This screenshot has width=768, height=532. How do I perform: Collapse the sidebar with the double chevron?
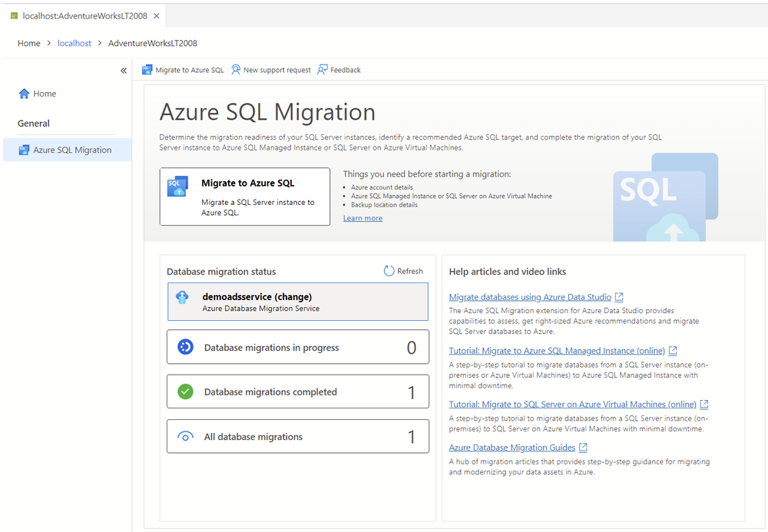pyautogui.click(x=124, y=70)
